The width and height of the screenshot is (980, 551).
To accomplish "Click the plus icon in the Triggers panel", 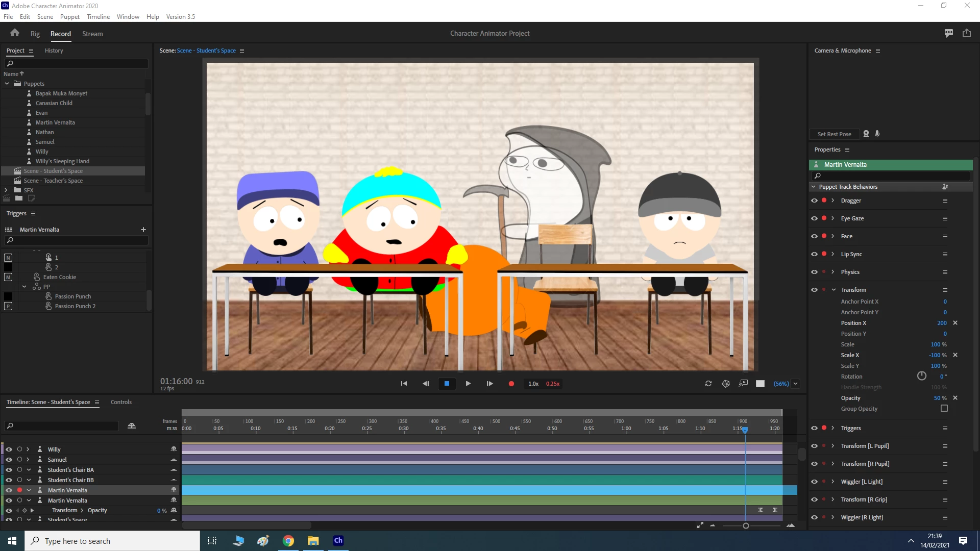I will point(143,230).
